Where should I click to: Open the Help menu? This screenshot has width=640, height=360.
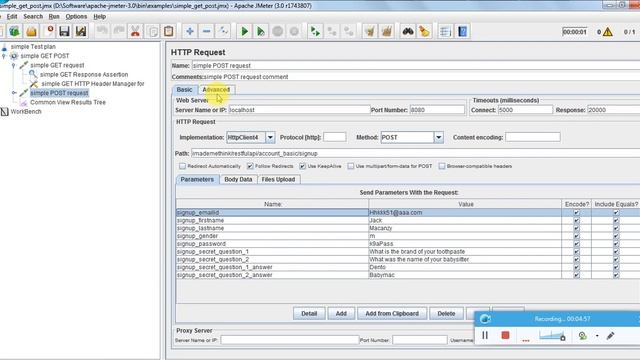point(100,17)
